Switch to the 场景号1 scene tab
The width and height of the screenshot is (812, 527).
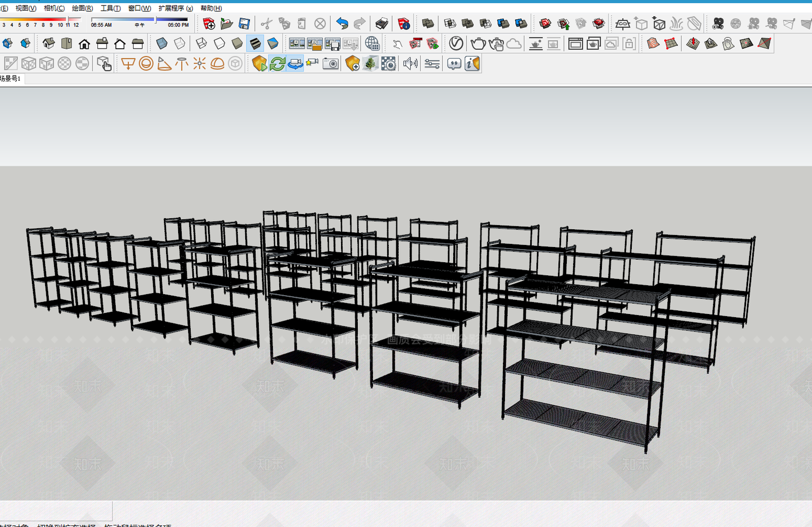(x=10, y=79)
